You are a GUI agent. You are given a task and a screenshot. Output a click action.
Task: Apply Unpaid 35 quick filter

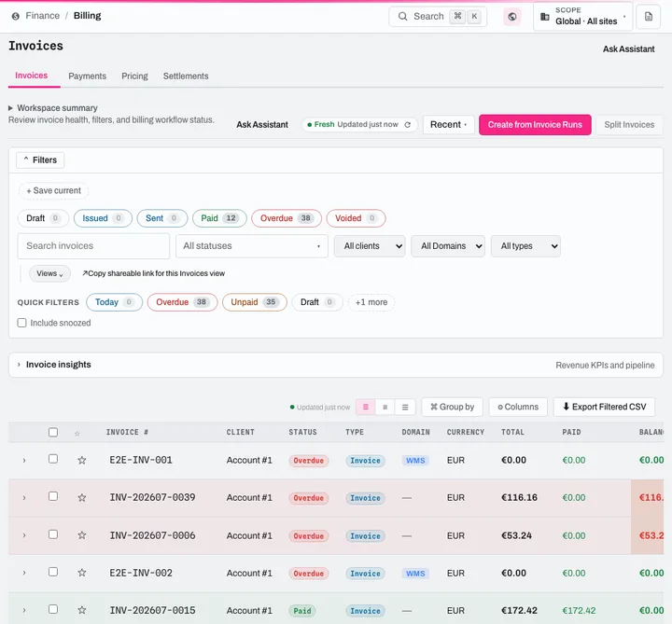(x=255, y=302)
